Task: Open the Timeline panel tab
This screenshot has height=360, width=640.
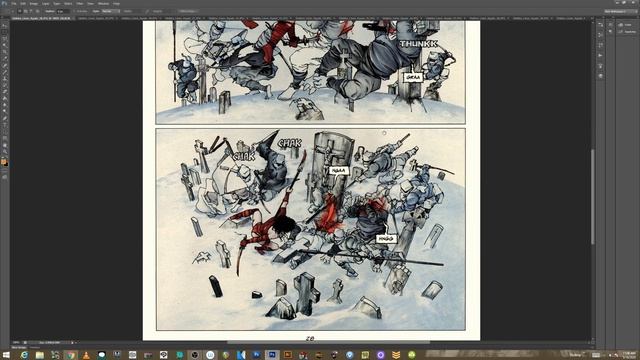Action: (35, 347)
